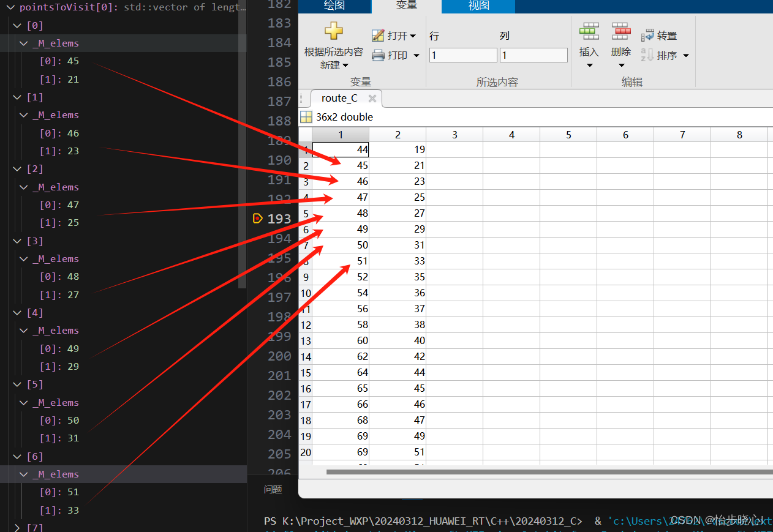Image resolution: width=773 pixels, height=532 pixels.
Task: Click the yellow plus 'new from selection' icon
Action: click(x=334, y=31)
